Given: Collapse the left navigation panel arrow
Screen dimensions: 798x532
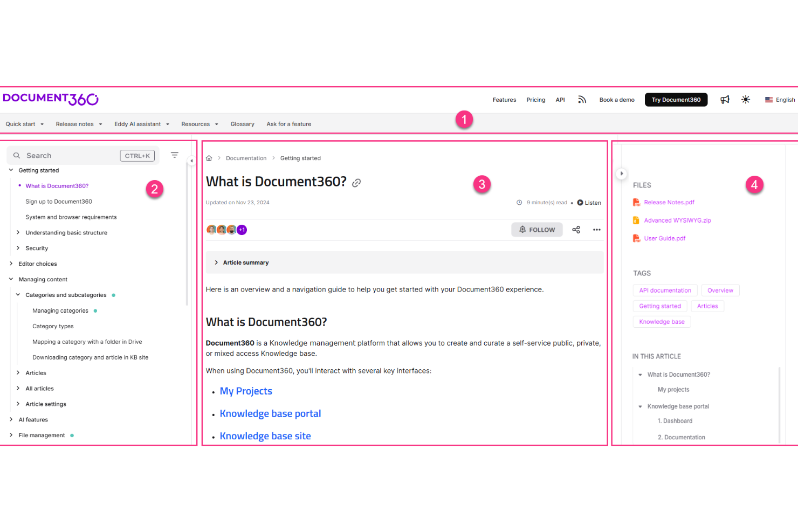Looking at the screenshot, I should [191, 161].
